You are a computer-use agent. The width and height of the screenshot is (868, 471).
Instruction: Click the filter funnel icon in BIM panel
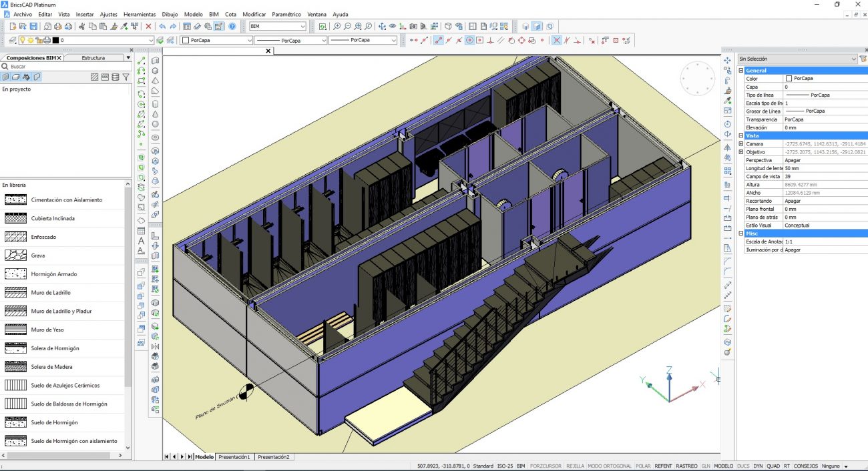(x=126, y=77)
